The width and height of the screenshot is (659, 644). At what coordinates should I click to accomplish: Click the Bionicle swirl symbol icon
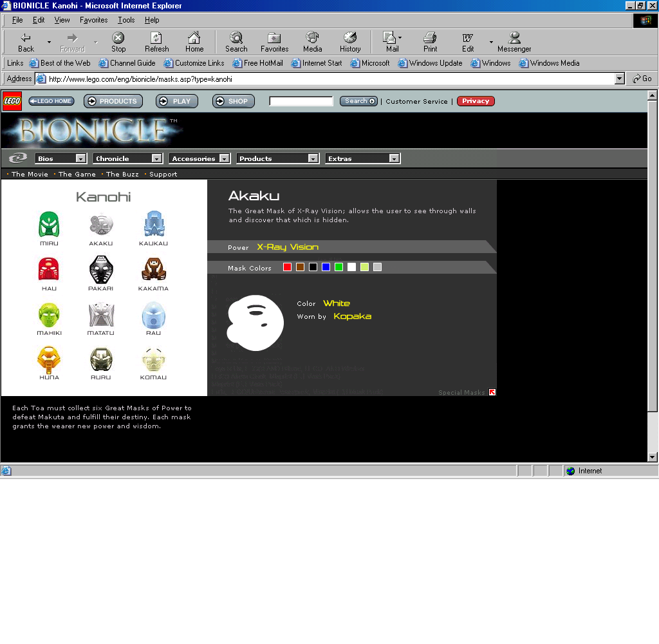[17, 158]
